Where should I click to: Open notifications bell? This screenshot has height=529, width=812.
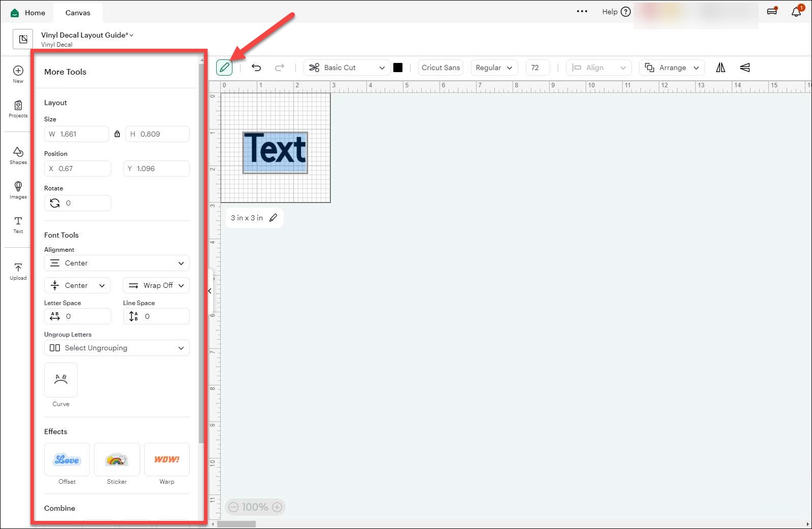[x=796, y=11]
